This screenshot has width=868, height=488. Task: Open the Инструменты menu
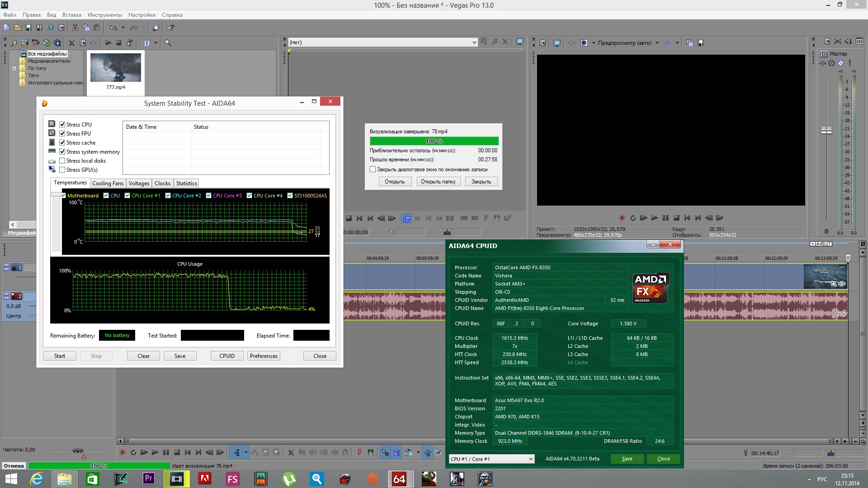pyautogui.click(x=104, y=15)
